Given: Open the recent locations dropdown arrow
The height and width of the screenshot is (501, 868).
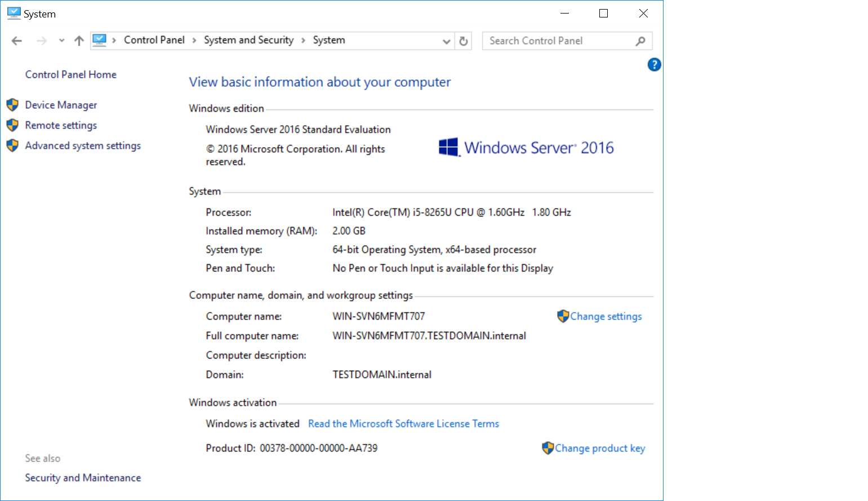Looking at the screenshot, I should click(x=61, y=41).
